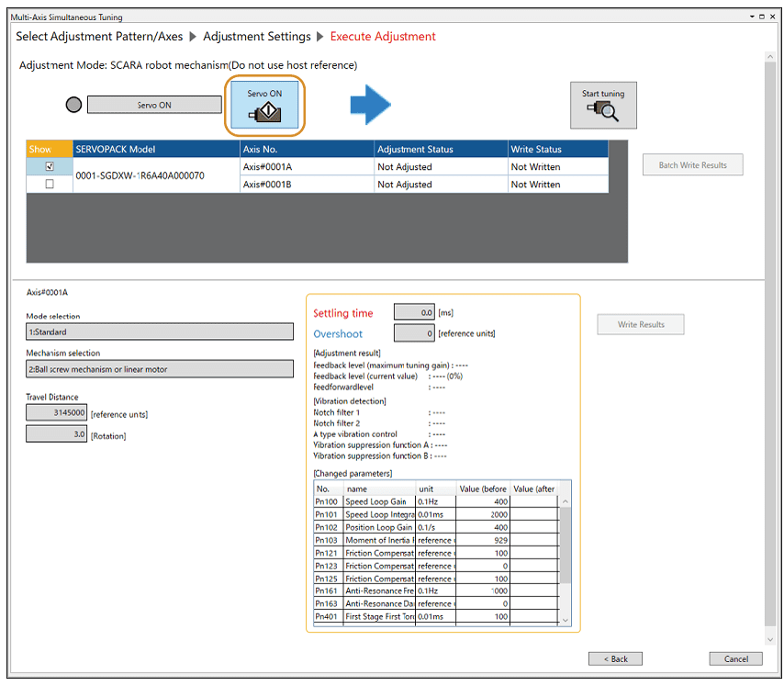Go back with the Back button
Image resolution: width=784 pixels, height=686 pixels.
615,658
